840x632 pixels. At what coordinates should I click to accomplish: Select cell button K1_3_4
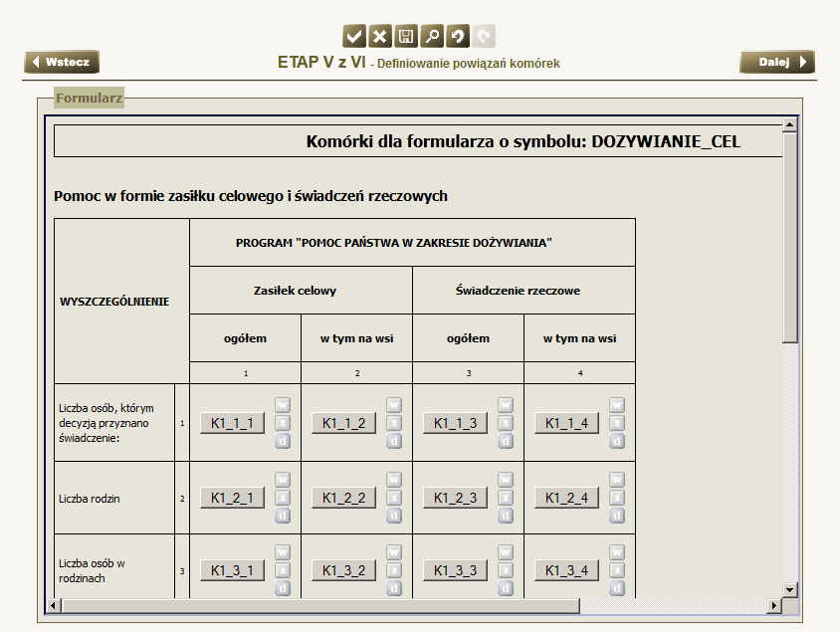pos(566,570)
